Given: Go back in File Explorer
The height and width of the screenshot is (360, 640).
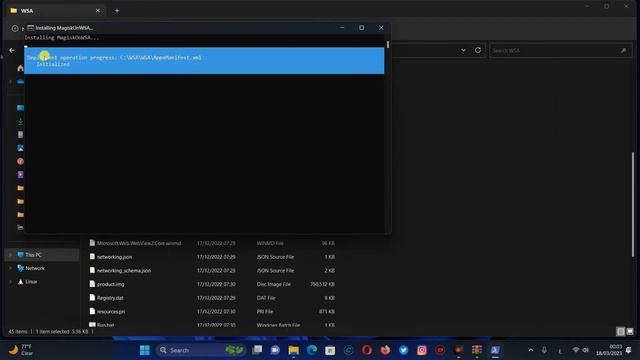Looking at the screenshot, I should [12, 51].
